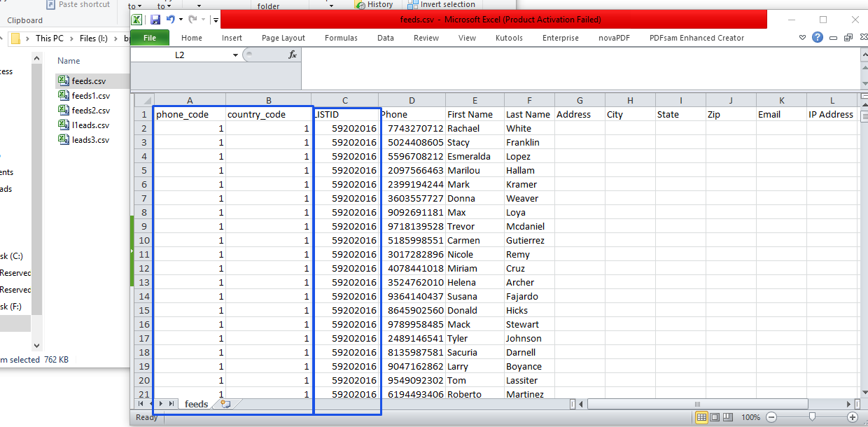Switch to the Formulas ribbon tab
The height and width of the screenshot is (427, 868).
(341, 38)
